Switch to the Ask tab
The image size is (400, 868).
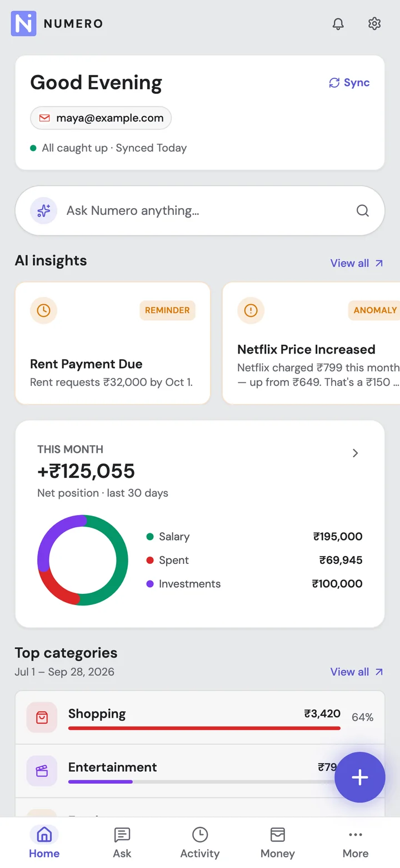coord(122,842)
